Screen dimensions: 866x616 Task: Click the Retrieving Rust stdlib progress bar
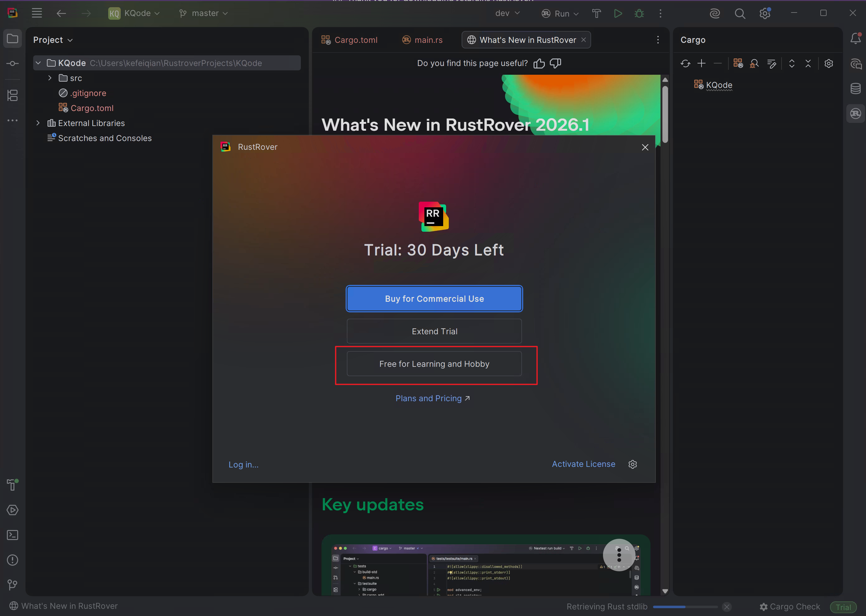pyautogui.click(x=685, y=607)
